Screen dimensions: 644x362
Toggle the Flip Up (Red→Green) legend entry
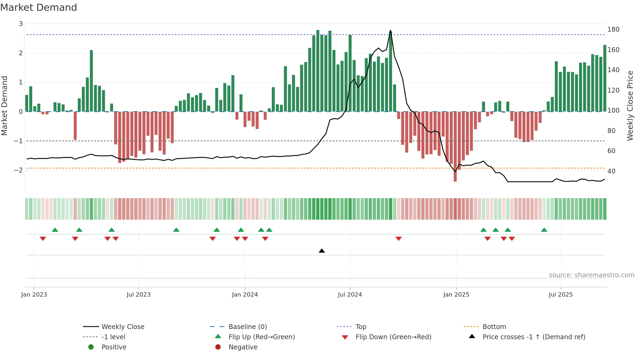point(255,337)
